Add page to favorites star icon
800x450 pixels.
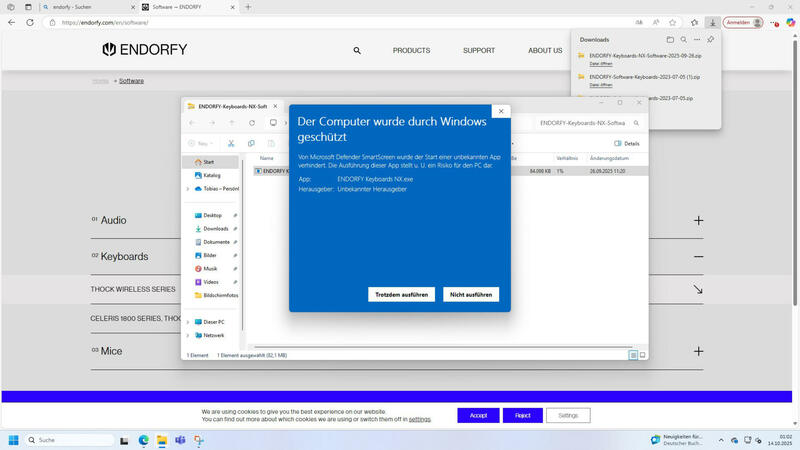(672, 22)
